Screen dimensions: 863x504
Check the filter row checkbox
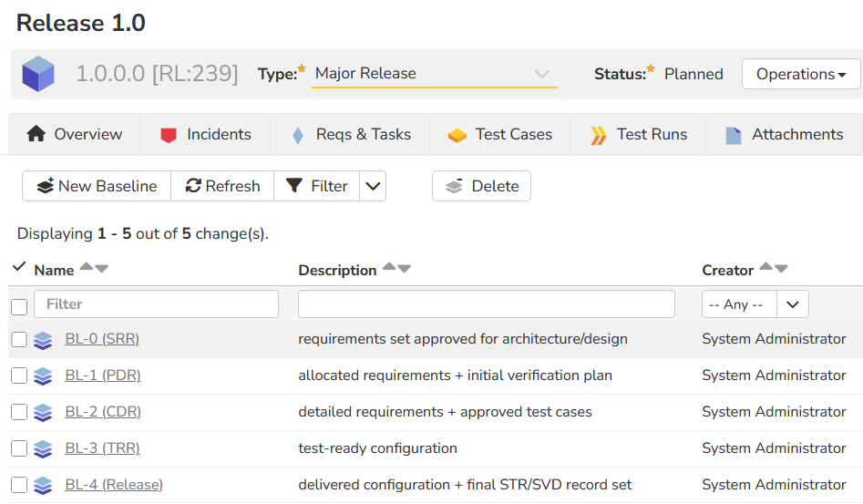coord(19,306)
